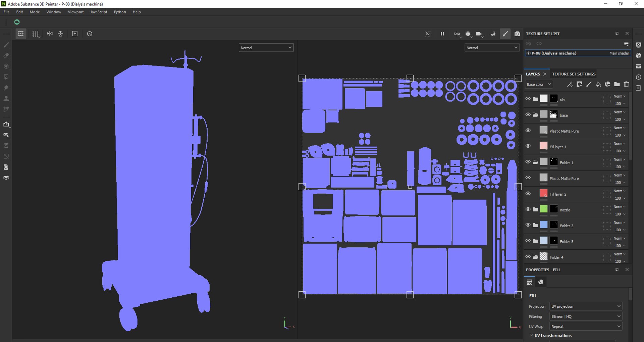This screenshot has height=342, width=644.
Task: Select the Smudge tool in left toolbar
Action: click(x=6, y=88)
